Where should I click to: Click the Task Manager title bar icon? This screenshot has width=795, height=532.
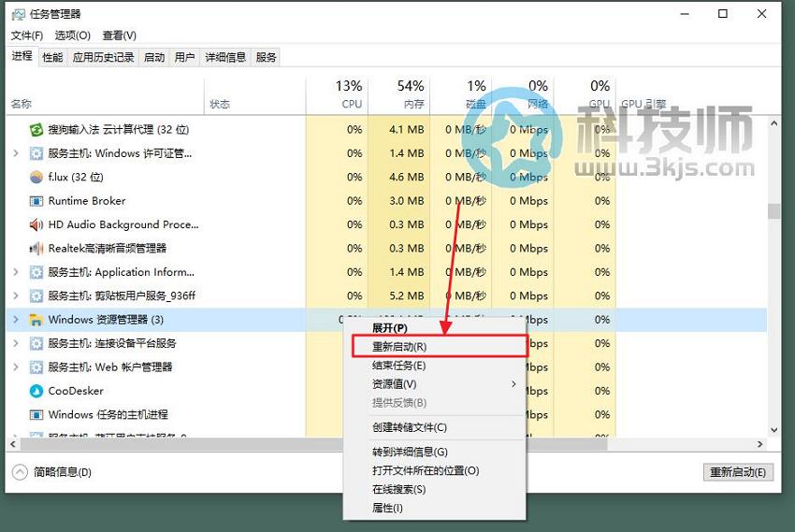point(19,14)
